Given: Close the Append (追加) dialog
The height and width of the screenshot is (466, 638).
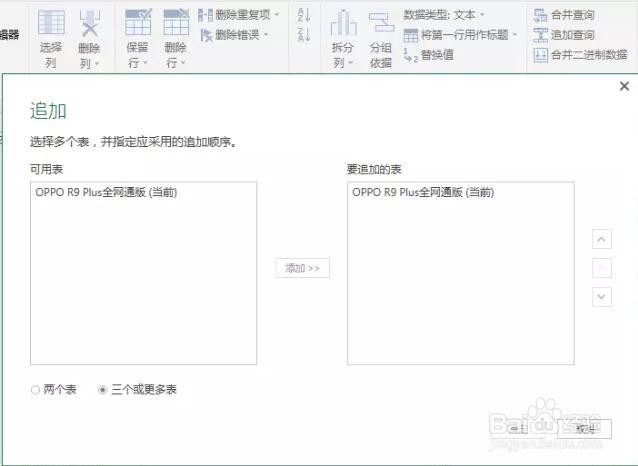Looking at the screenshot, I should (624, 86).
